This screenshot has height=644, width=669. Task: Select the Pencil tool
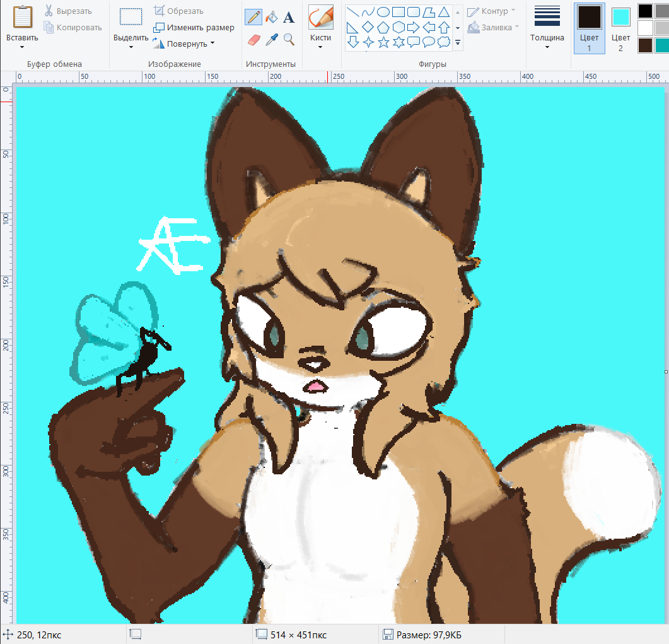[253, 17]
